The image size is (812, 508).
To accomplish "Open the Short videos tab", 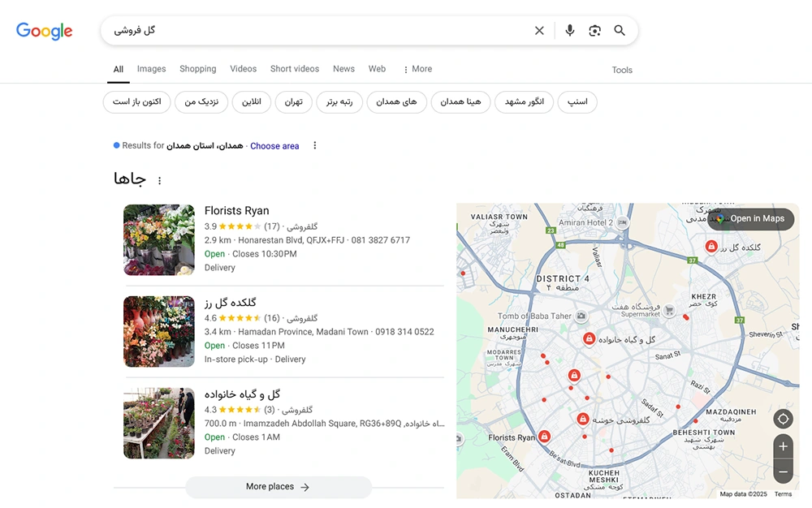I will tap(295, 69).
